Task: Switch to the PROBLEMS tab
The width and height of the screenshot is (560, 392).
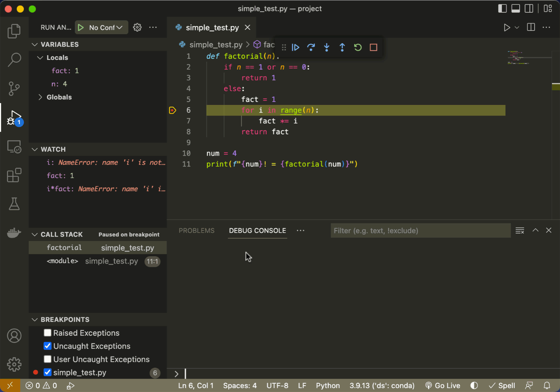Action: [x=197, y=230]
